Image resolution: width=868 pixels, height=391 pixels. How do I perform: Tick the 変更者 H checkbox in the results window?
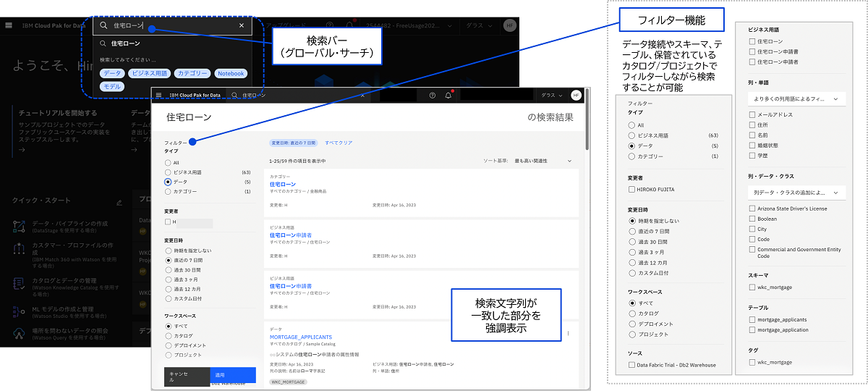tap(168, 222)
